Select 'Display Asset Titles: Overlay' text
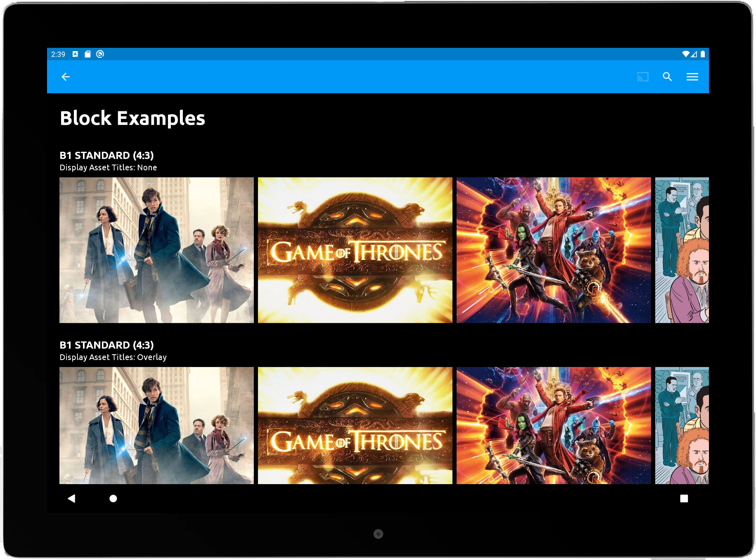 pyautogui.click(x=113, y=357)
